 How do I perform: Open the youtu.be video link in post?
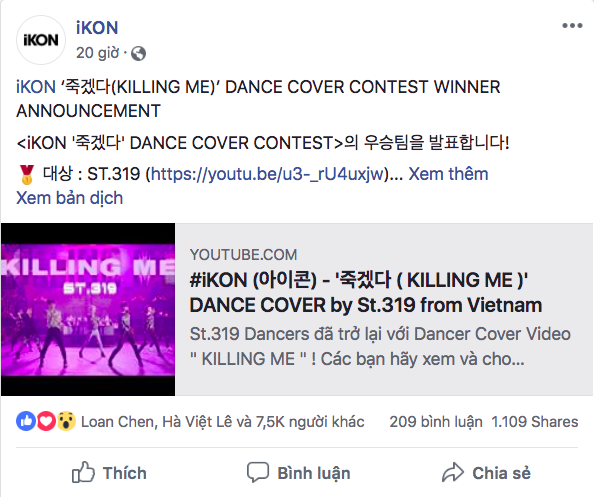[x=267, y=174]
